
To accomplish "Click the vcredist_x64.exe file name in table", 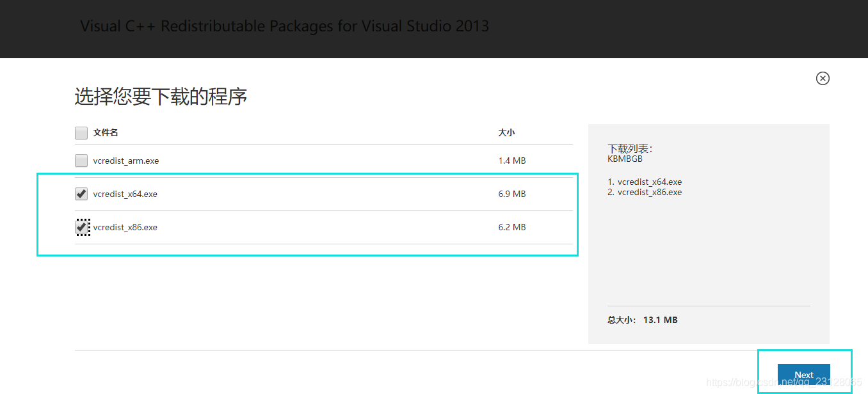I will [x=125, y=194].
